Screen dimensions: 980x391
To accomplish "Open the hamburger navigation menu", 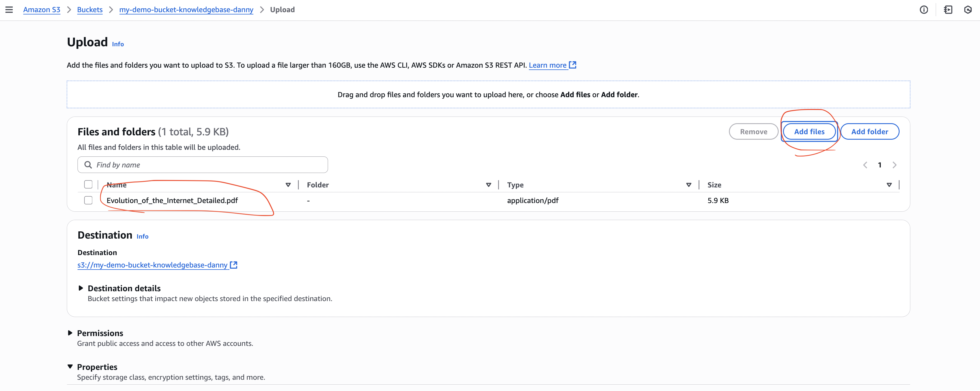I will [9, 10].
